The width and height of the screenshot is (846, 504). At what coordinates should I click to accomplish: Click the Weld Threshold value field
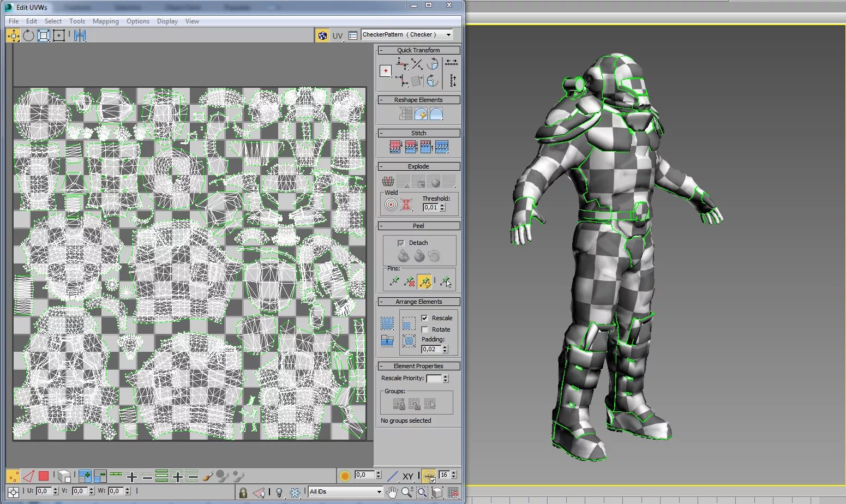coord(430,207)
